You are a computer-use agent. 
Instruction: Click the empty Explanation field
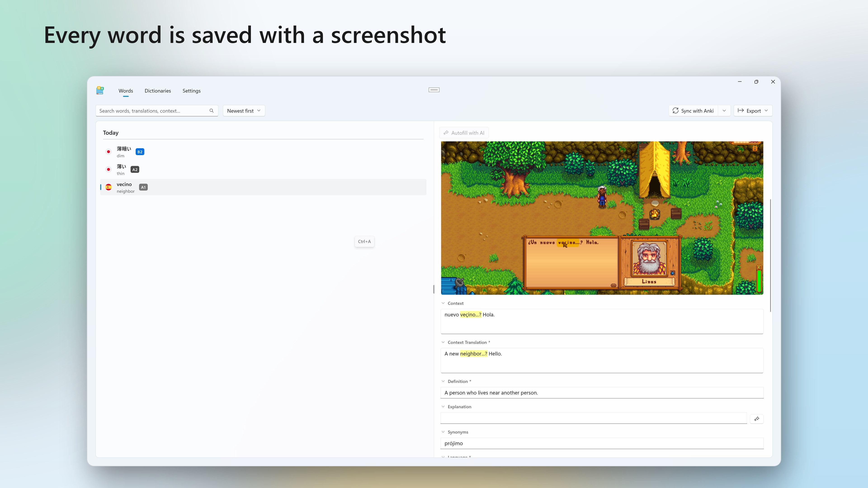click(594, 418)
